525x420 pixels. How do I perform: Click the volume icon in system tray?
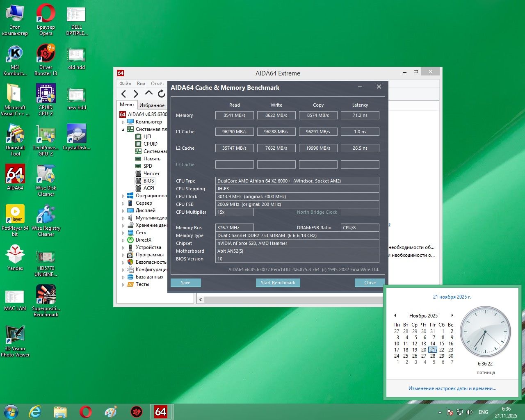(x=470, y=412)
